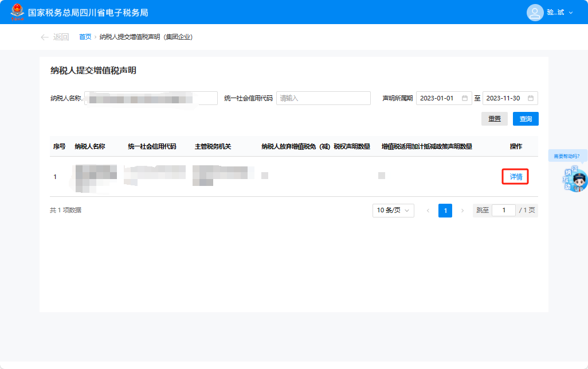Focus the 统一社会信用代码 input

click(x=323, y=98)
